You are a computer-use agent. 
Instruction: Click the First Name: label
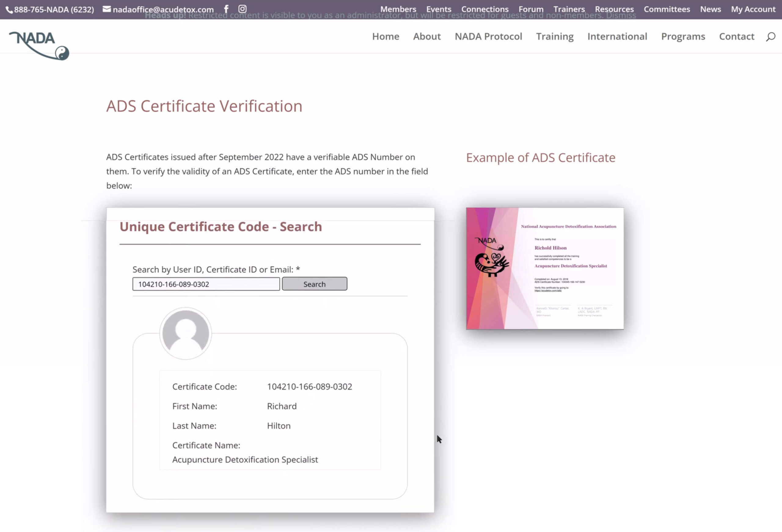click(x=195, y=406)
